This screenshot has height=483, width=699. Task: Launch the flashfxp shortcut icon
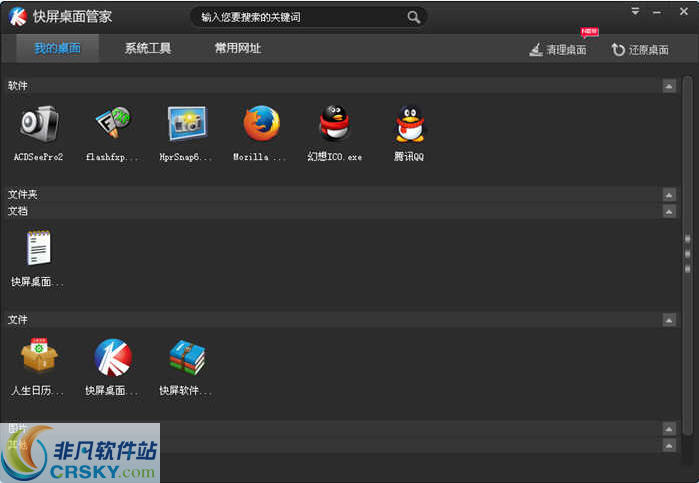(x=113, y=123)
